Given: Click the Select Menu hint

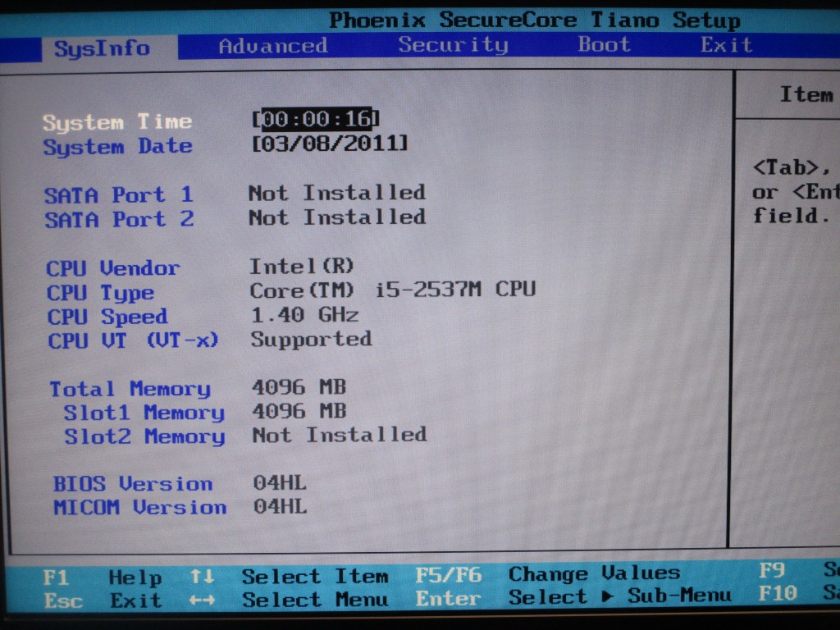Looking at the screenshot, I should pos(315,600).
